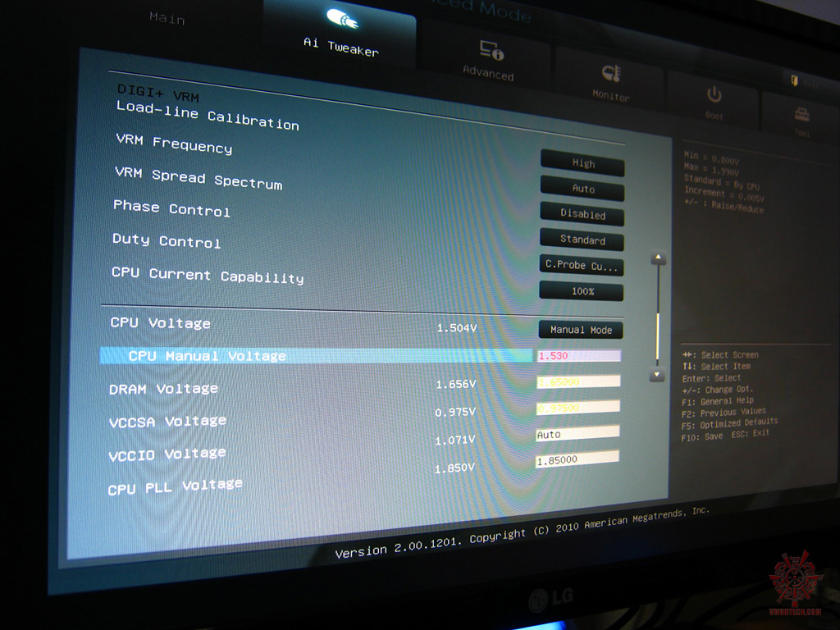Select the VCCIO Voltage label

point(167,454)
